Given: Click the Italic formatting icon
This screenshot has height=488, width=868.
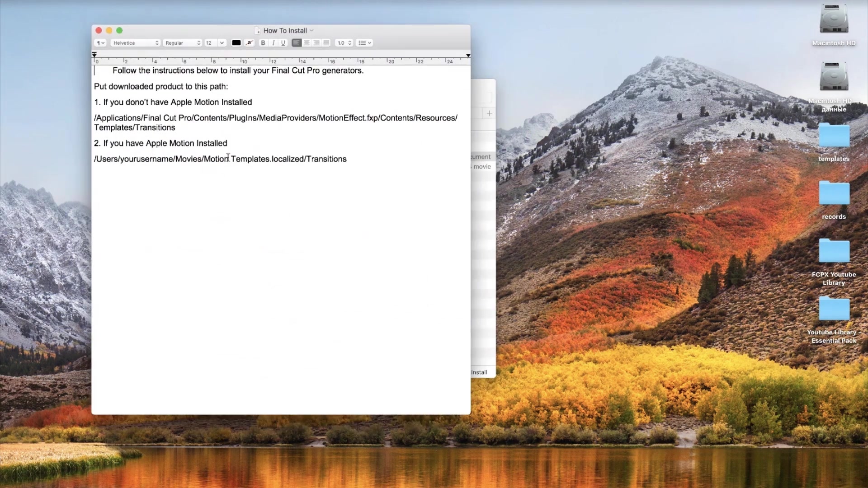Looking at the screenshot, I should [273, 43].
